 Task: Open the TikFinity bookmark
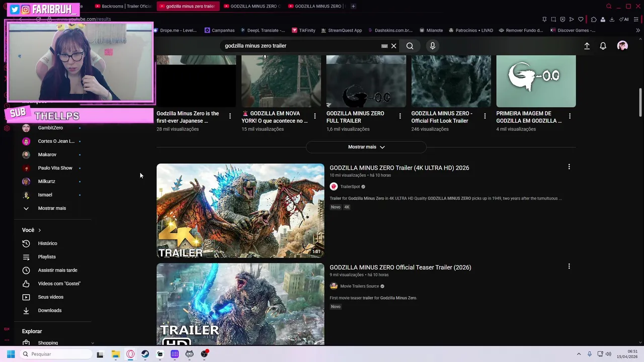pos(303,30)
